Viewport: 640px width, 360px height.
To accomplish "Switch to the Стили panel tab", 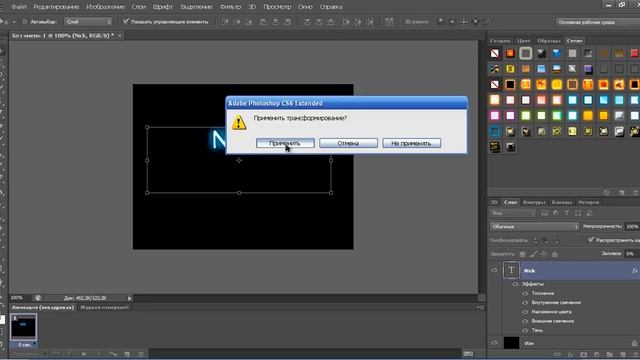I will coord(574,41).
